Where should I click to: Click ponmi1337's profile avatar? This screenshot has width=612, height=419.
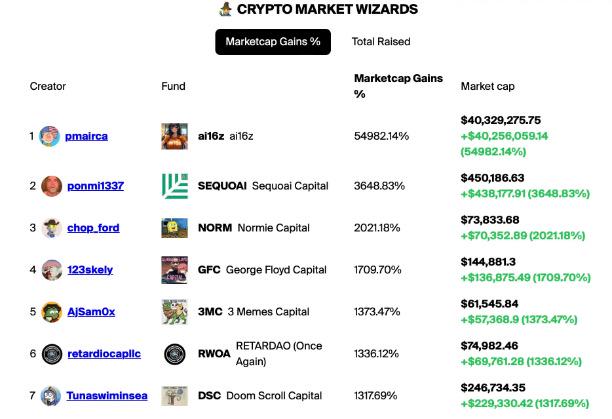click(x=50, y=186)
